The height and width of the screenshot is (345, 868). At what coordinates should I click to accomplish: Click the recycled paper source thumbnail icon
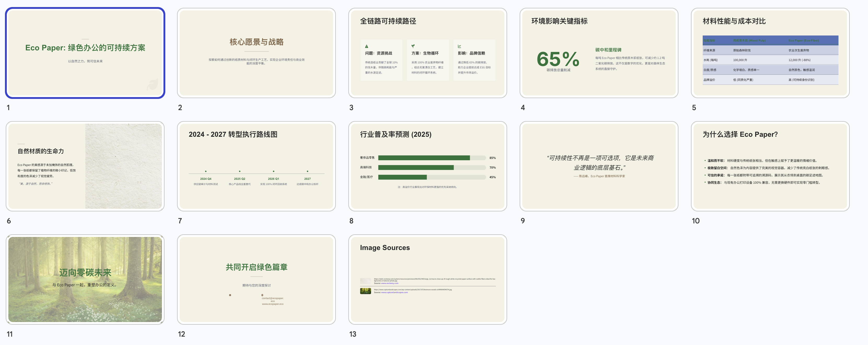(365, 281)
